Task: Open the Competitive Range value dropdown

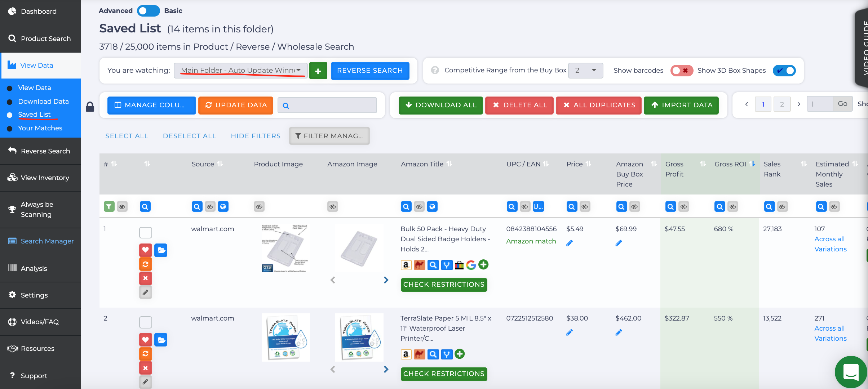Action: 585,70
